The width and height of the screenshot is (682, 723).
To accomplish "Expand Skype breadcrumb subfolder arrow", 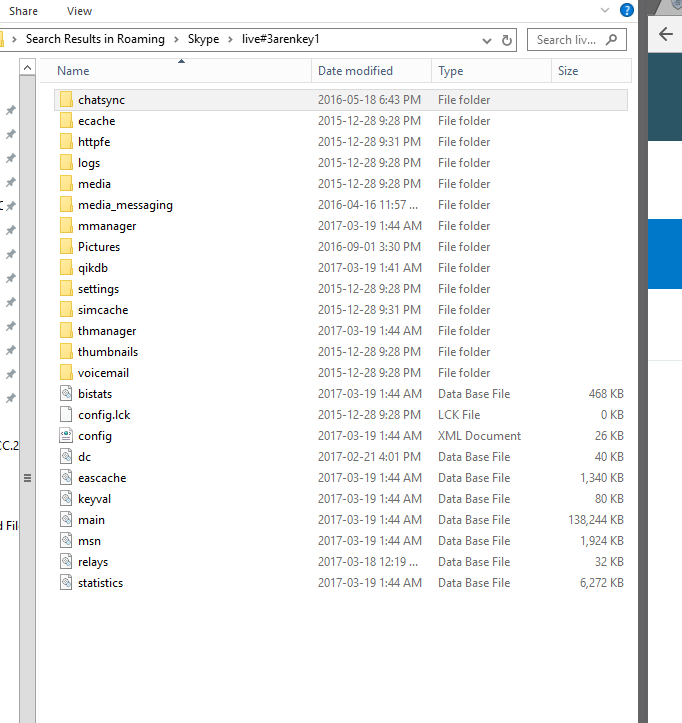I will click(230, 40).
